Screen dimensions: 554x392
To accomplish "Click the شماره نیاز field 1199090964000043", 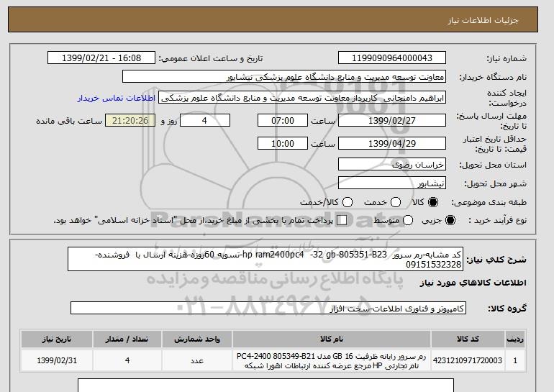I will tap(392, 58).
